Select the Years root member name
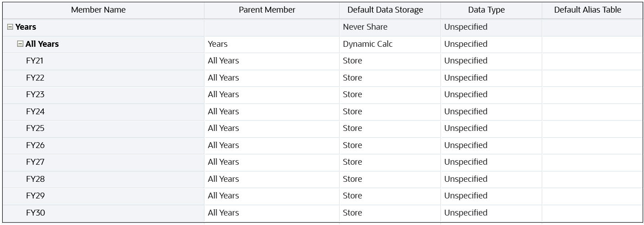The width and height of the screenshot is (644, 225). (26, 27)
